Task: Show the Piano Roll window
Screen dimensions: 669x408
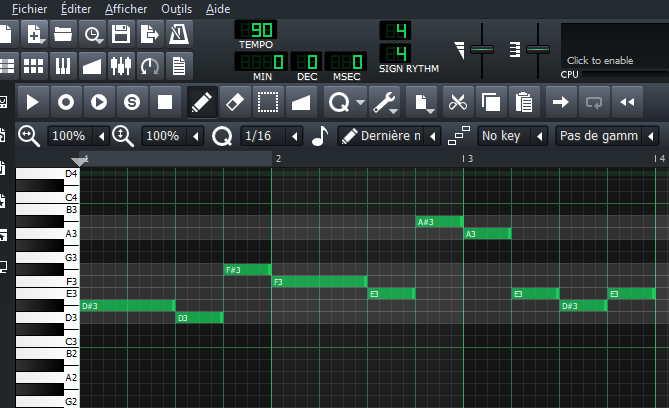Action: [63, 66]
